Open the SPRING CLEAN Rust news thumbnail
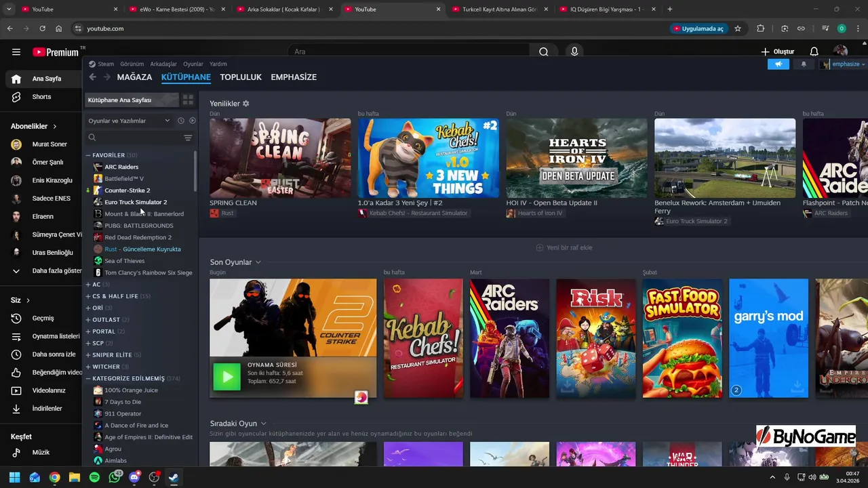Viewport: 868px width, 488px height. (280, 158)
